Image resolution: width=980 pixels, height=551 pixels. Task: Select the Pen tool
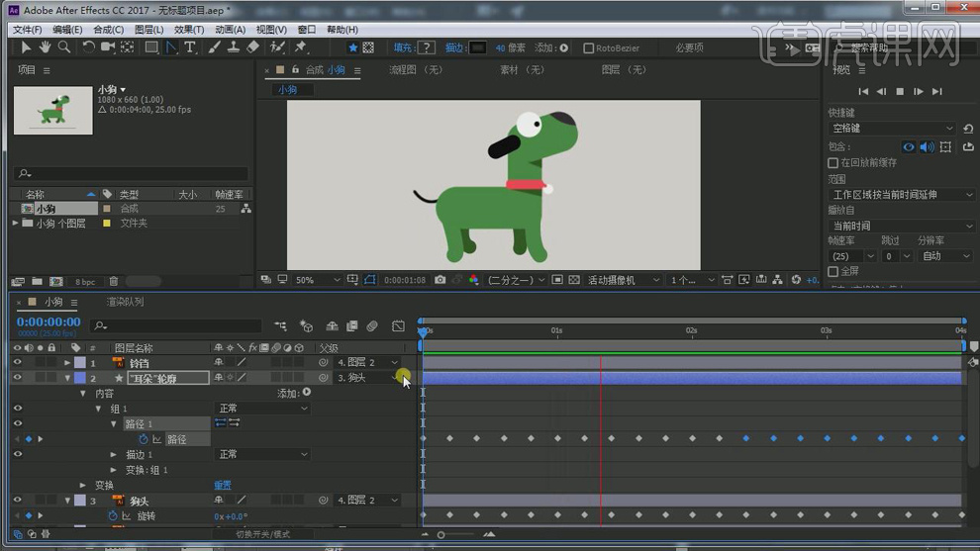tap(171, 47)
